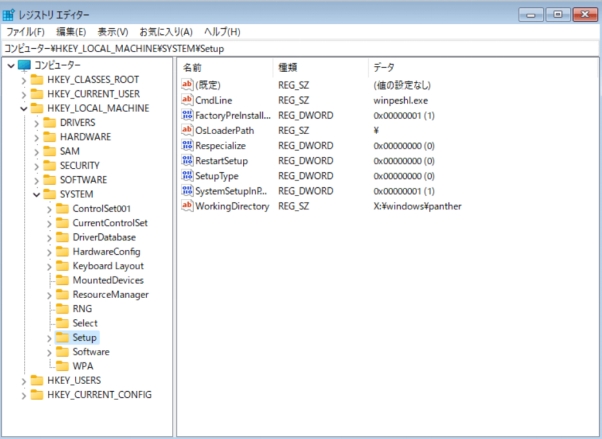Image resolution: width=602 pixels, height=439 pixels.
Task: Click the DRIVERS folder icon
Action: coord(50,123)
